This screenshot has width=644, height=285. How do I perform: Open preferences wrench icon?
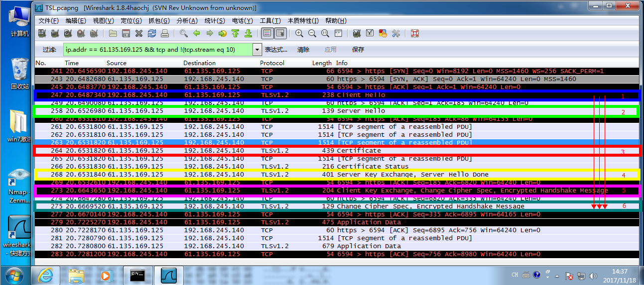(x=396, y=33)
